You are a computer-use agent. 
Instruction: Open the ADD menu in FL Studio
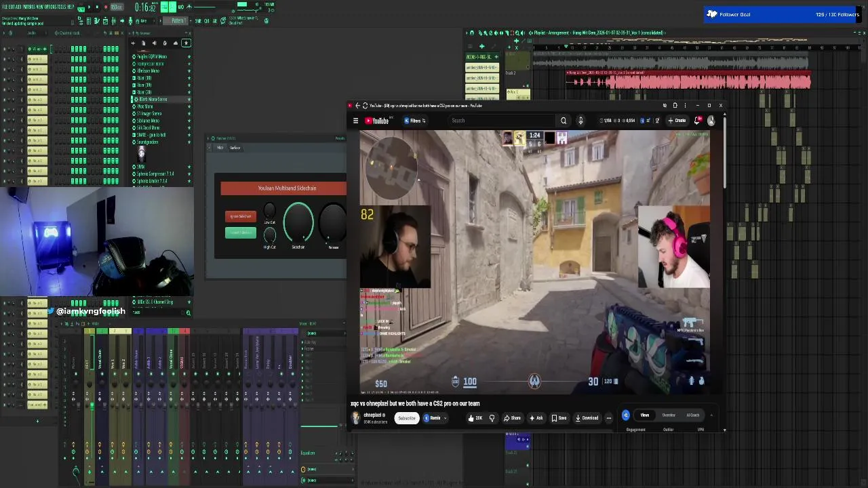point(18,7)
